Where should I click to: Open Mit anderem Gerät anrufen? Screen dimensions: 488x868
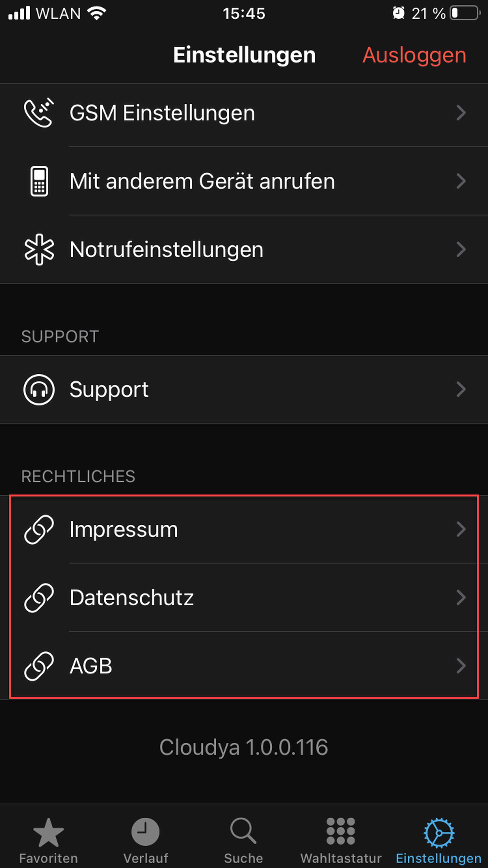tap(202, 181)
